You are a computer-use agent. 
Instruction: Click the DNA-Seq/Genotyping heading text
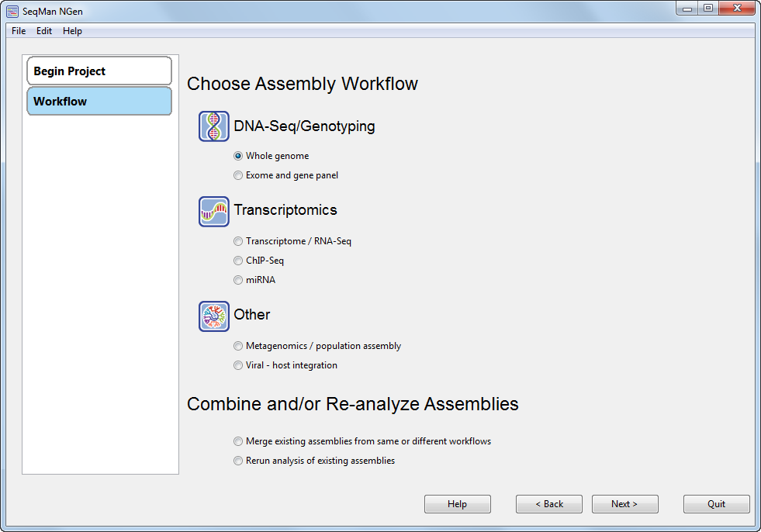click(304, 126)
